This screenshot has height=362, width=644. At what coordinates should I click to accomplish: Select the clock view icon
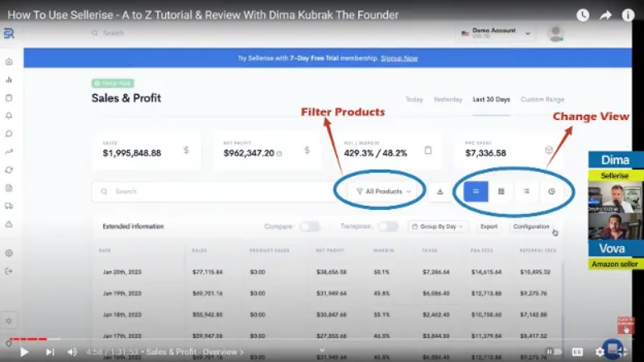552,191
